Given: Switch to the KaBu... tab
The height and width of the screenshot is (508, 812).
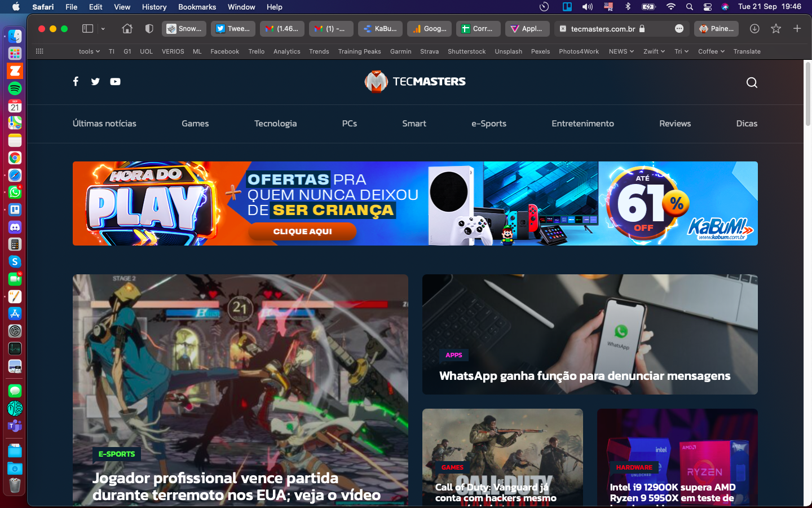Looking at the screenshot, I should point(380,28).
